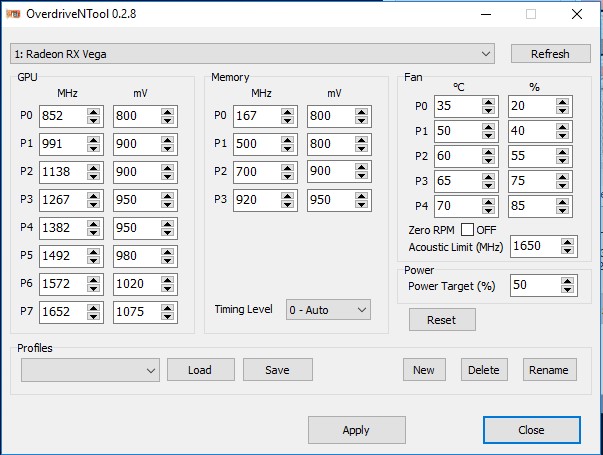Decrease Power Target percent value
This screenshot has height=455, width=603.
(x=567, y=290)
